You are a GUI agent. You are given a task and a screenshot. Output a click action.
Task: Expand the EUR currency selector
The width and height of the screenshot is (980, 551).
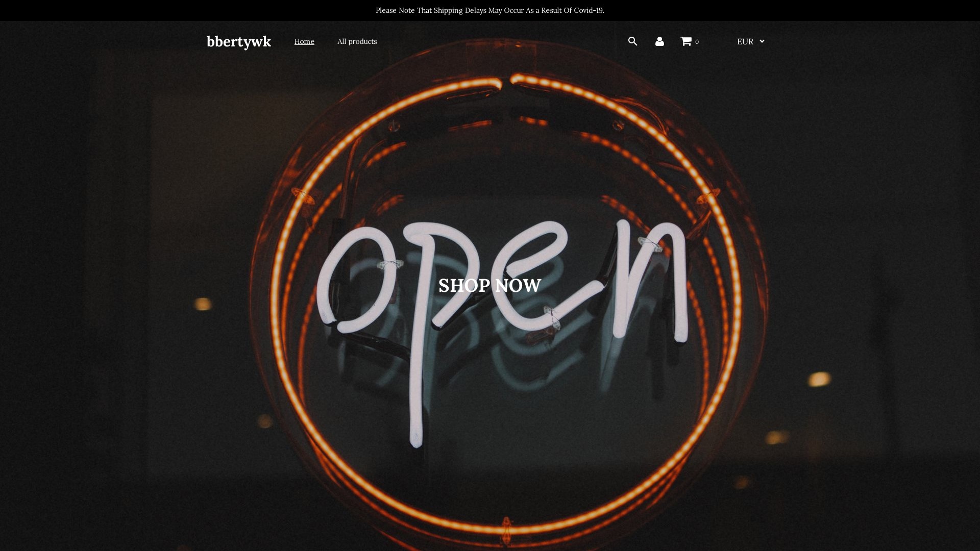[x=745, y=41]
